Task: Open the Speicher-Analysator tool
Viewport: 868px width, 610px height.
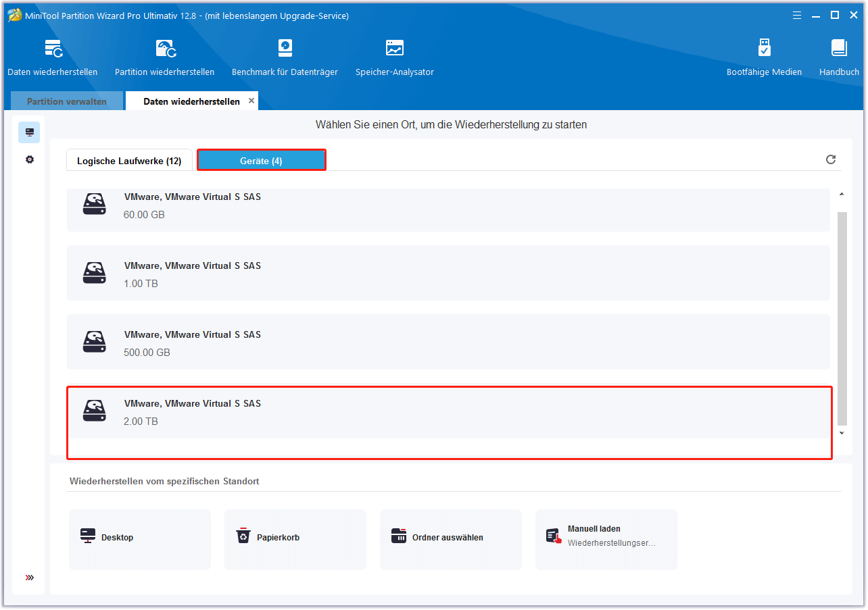Action: coord(395,49)
